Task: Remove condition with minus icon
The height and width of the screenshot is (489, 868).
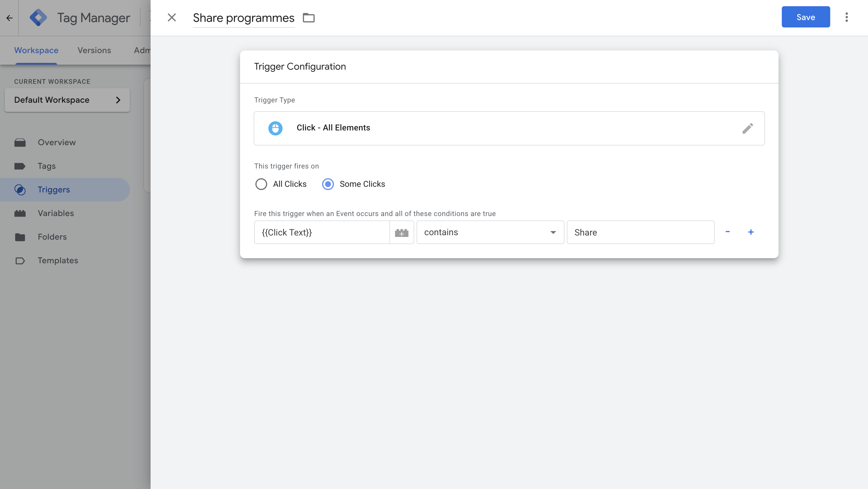Action: 727,232
